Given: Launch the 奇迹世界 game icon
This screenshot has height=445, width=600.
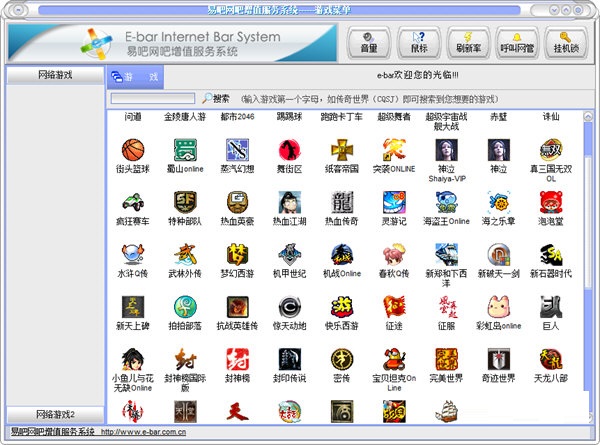Looking at the screenshot, I should pos(499,359).
